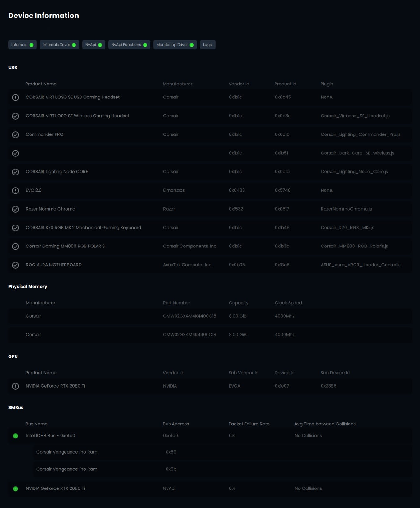
Task: Select the CORSAIR VIRTUOSO SE USB Gaming Headset name
Action: point(73,97)
